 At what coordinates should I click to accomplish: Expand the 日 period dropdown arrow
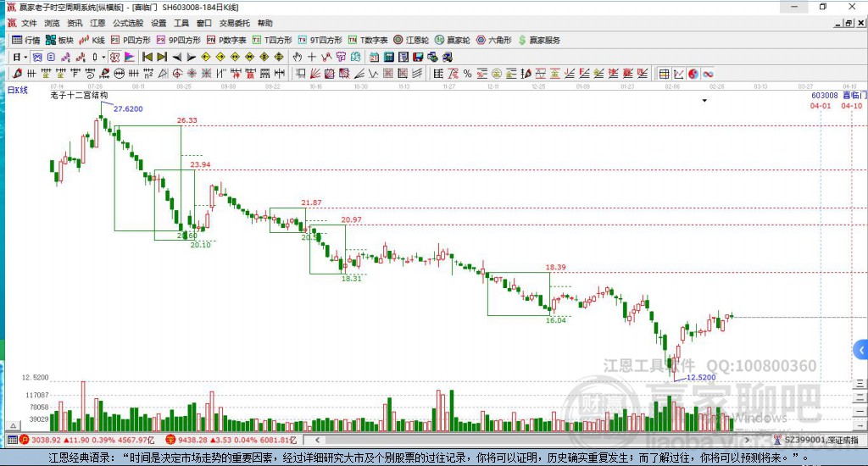point(25,57)
